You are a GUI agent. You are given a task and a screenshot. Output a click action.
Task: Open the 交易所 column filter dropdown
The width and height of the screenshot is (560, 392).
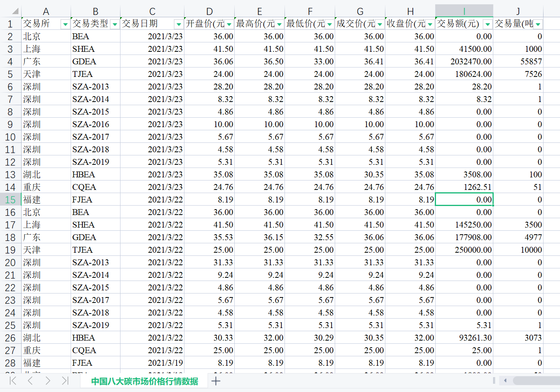(x=65, y=24)
